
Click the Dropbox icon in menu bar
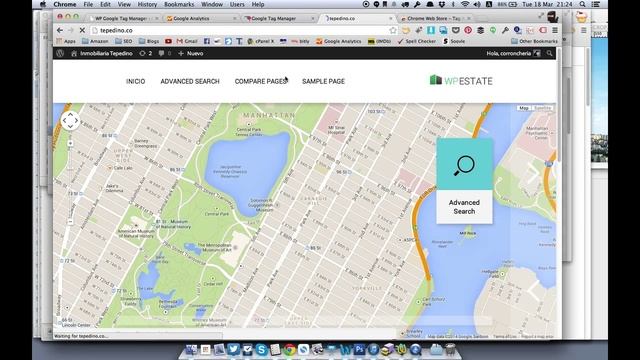[x=442, y=4]
